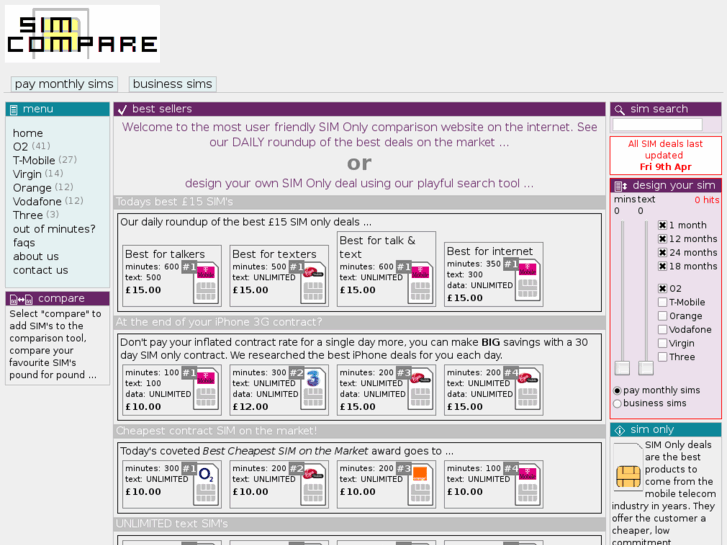
Task: Open the about us link
Action: click(x=36, y=256)
